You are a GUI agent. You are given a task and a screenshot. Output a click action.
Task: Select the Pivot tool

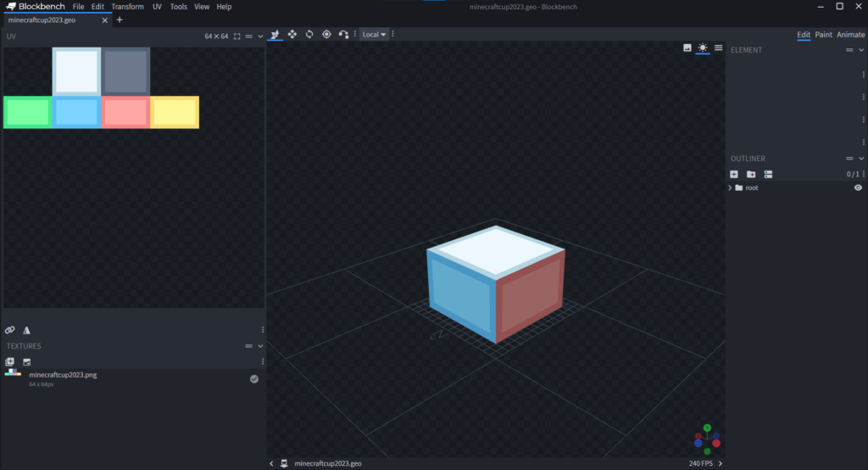click(326, 34)
